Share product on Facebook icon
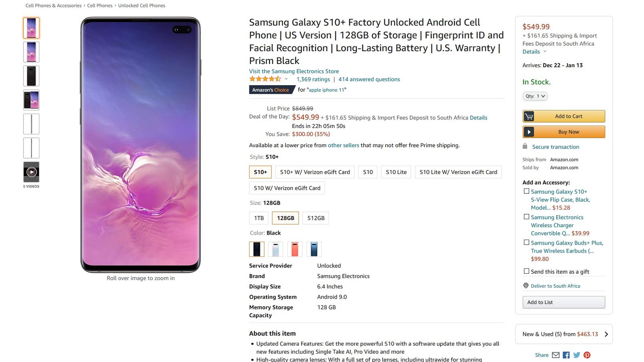This screenshot has height=362, width=644. click(x=566, y=355)
